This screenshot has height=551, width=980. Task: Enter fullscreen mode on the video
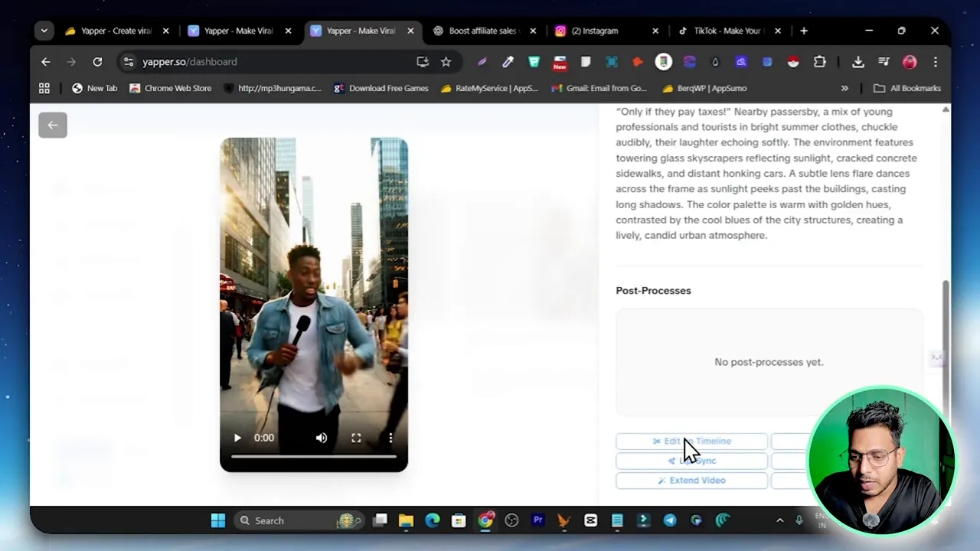pyautogui.click(x=356, y=438)
